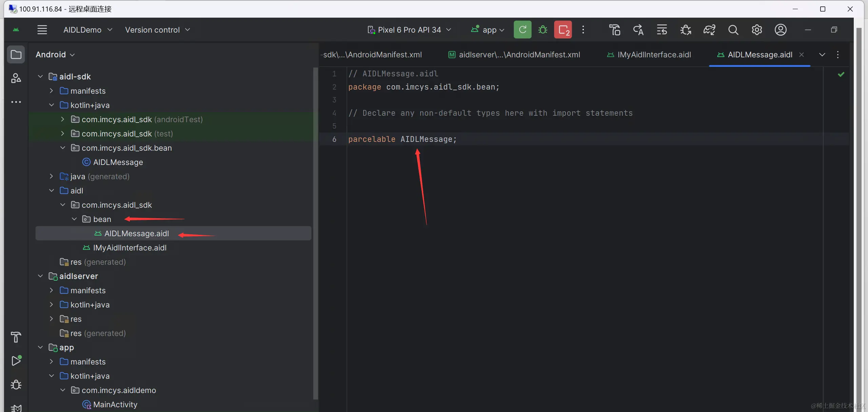This screenshot has width=868, height=412.
Task: Click the user account profile icon
Action: tap(781, 30)
